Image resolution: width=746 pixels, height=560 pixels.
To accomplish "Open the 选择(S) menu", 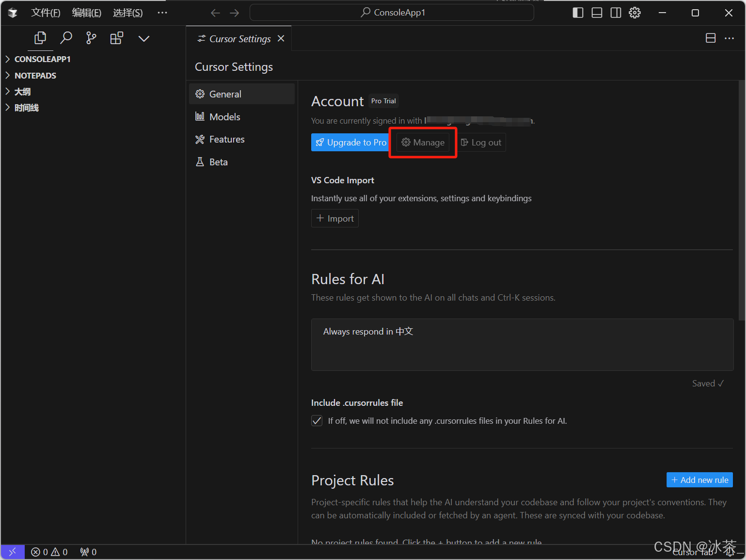I will tap(128, 13).
